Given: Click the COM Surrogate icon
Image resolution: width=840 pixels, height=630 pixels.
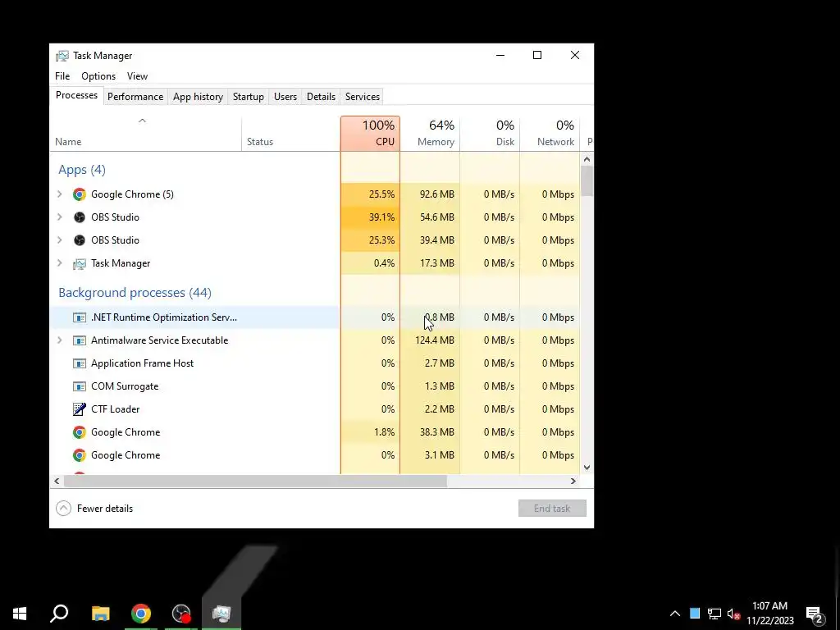Looking at the screenshot, I should [x=80, y=387].
